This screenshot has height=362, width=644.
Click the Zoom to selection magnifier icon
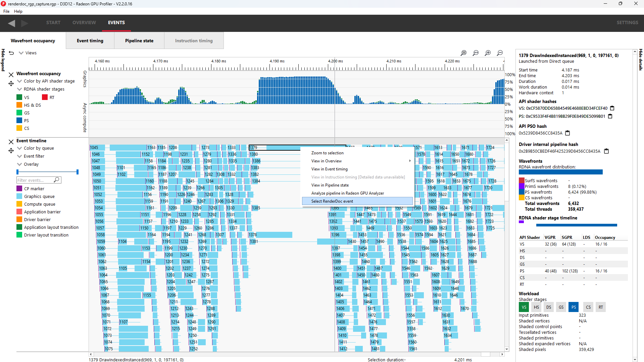tap(463, 53)
